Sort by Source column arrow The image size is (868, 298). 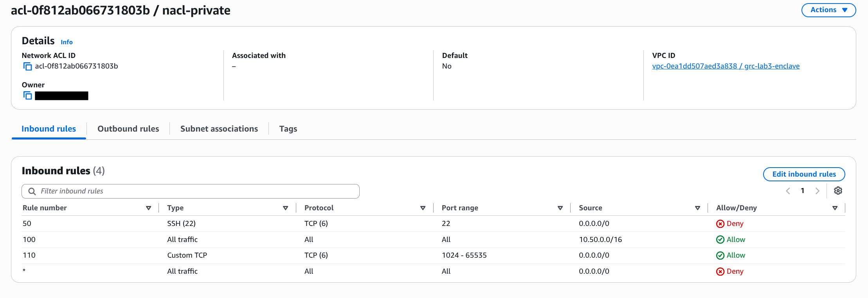(x=697, y=208)
